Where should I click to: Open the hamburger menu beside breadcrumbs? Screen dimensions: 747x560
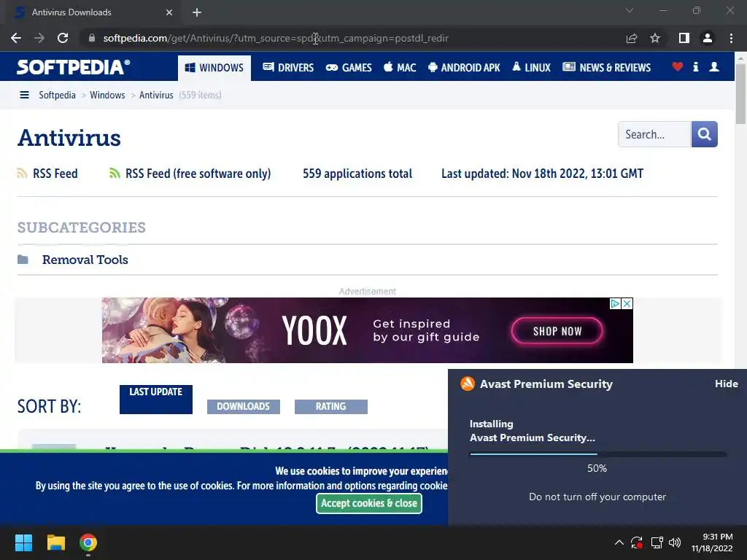[24, 96]
